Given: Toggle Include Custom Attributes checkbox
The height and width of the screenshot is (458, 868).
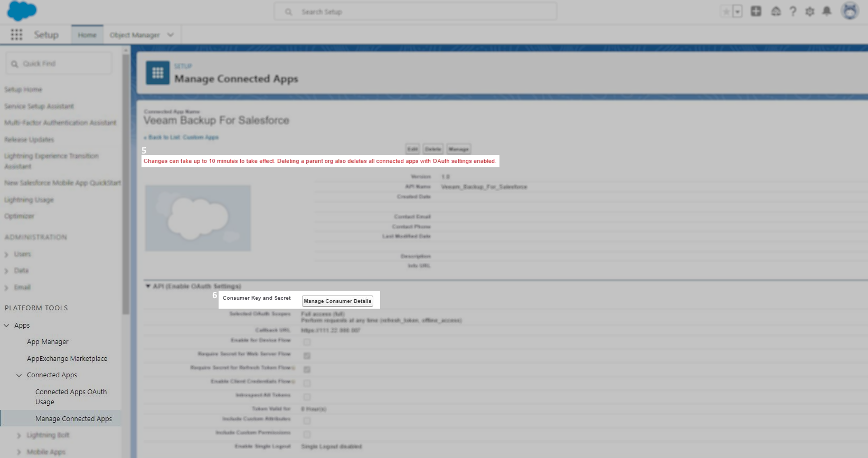Looking at the screenshot, I should click(x=307, y=421).
